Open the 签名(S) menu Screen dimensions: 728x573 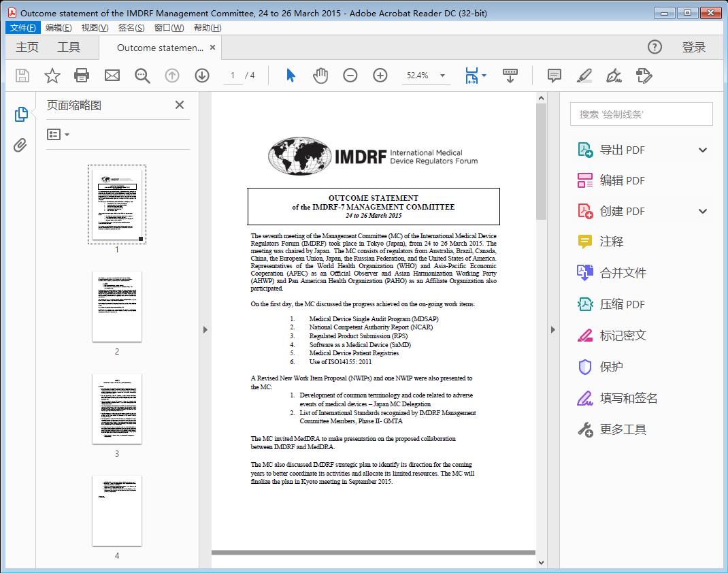click(131, 28)
